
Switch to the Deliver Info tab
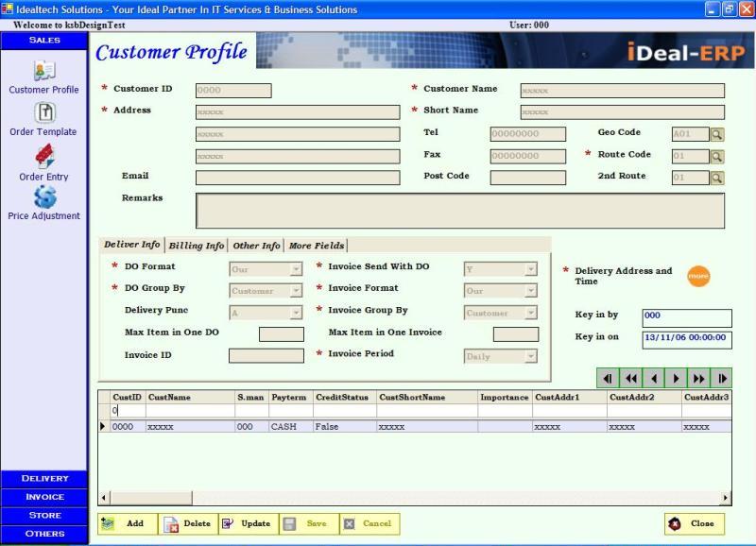[x=131, y=245]
